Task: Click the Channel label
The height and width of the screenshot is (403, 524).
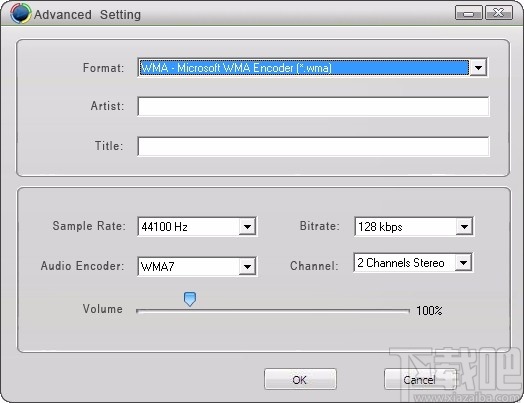Action: (x=314, y=266)
